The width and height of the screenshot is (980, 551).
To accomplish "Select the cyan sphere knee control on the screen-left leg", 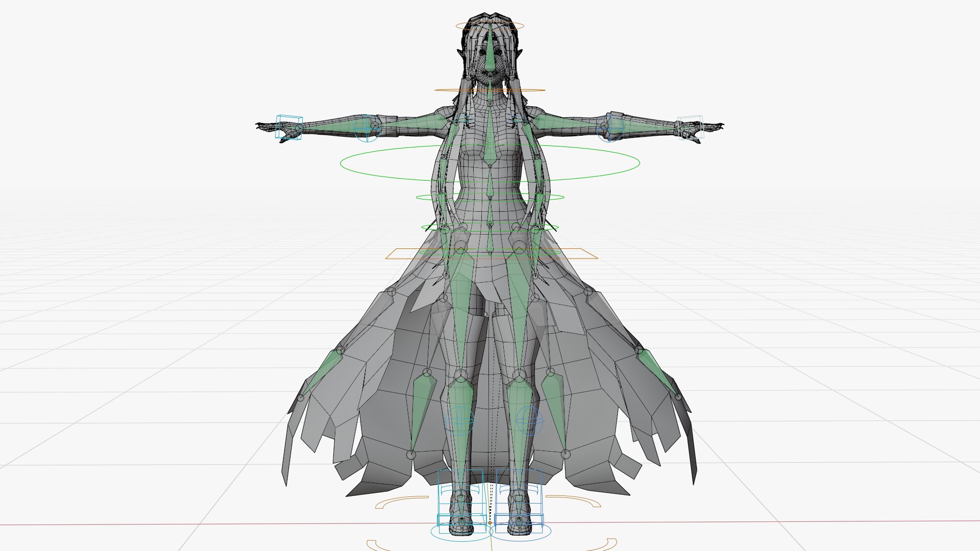I will [459, 421].
